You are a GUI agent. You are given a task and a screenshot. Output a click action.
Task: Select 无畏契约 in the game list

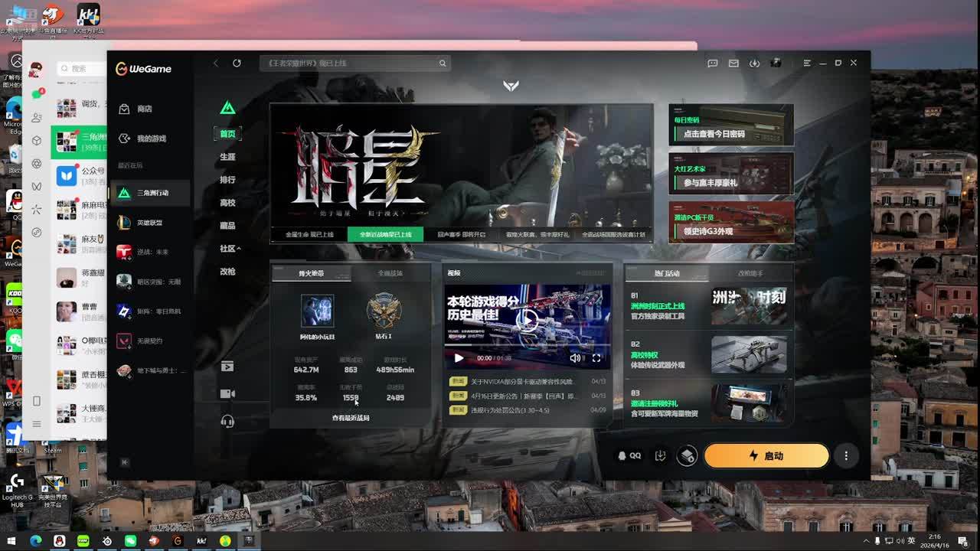[x=150, y=341]
